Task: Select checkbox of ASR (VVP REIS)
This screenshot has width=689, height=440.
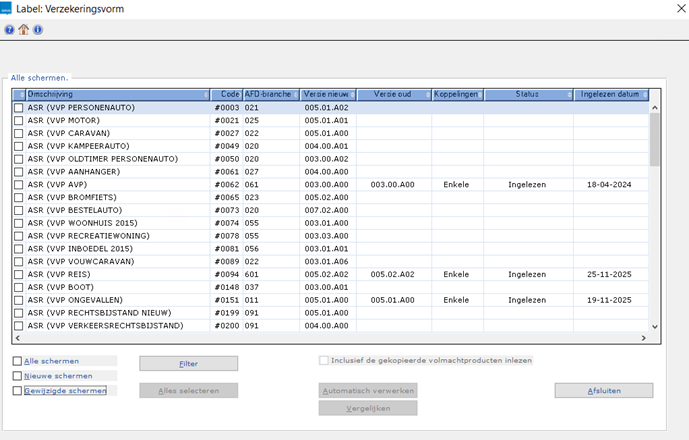Action: [18, 275]
